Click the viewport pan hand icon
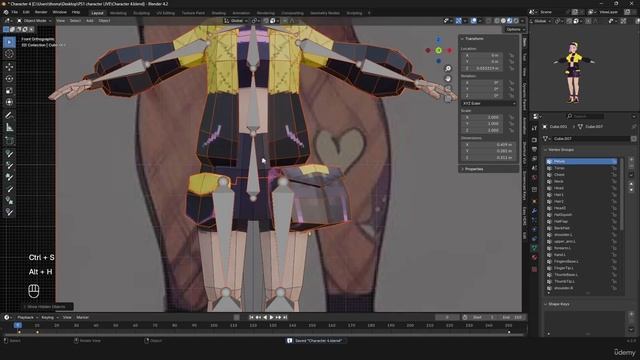Viewport: 640px width, 360px height. pos(448,78)
